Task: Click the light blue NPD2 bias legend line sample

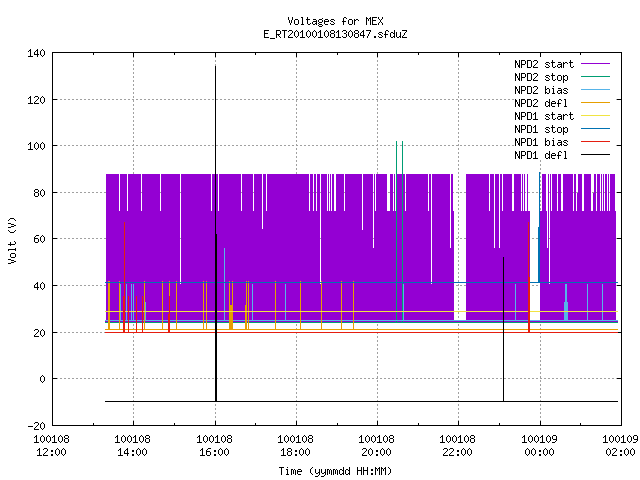Action: point(596,90)
